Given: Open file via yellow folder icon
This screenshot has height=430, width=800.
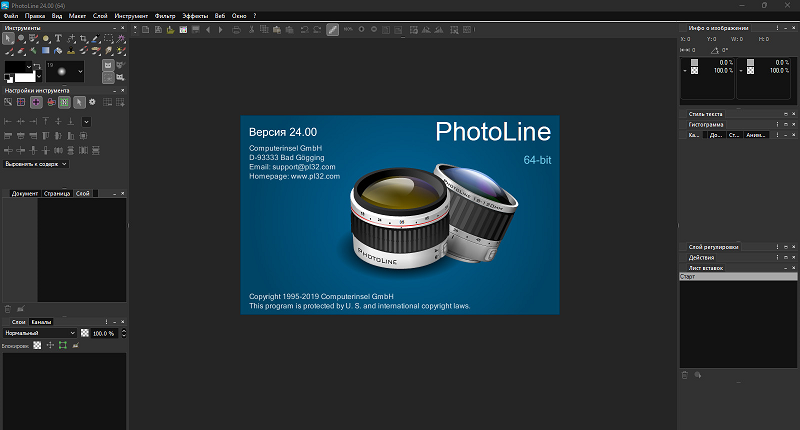Looking at the screenshot, I should pyautogui.click(x=170, y=30).
